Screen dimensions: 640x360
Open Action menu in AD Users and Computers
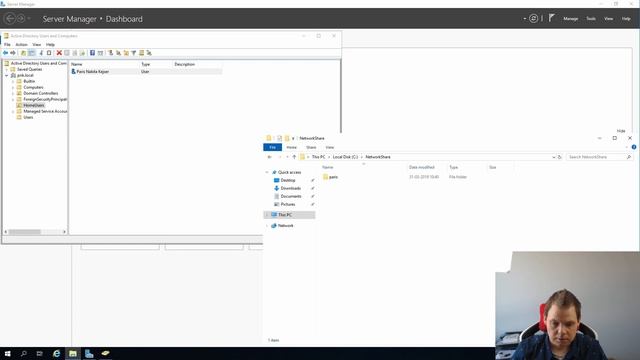[21, 44]
